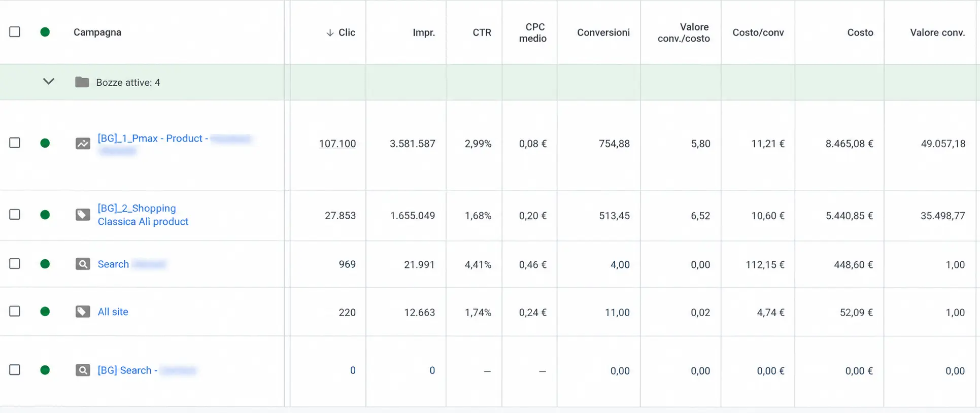The image size is (980, 413).
Task: Sort by the Valore conv./costo column header
Action: [684, 32]
